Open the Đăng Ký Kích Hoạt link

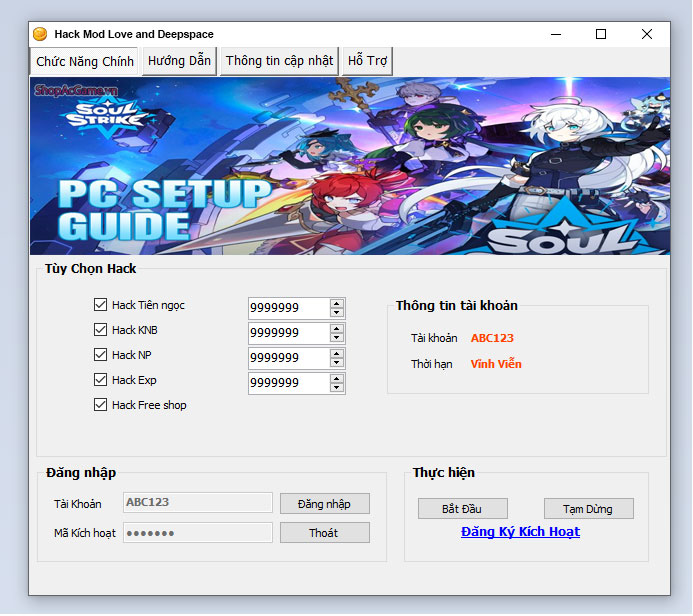[520, 532]
